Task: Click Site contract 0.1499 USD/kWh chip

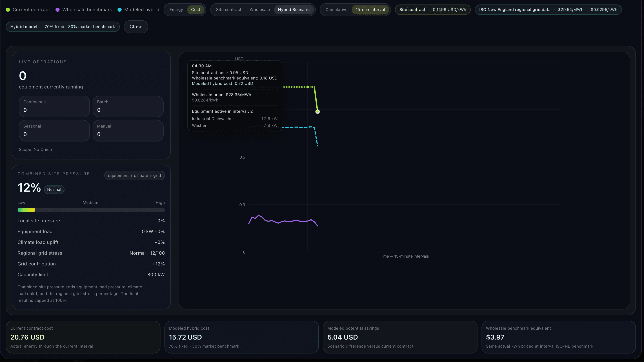Action: point(433,10)
